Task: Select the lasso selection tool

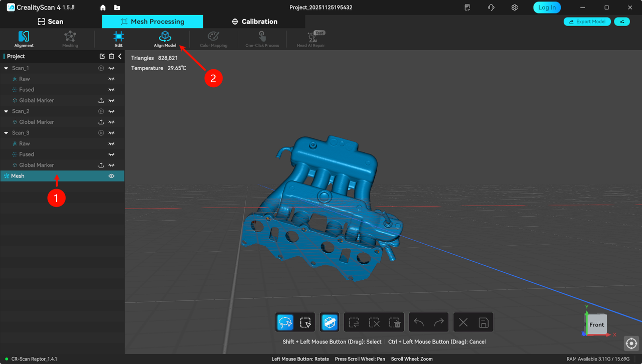Action: [x=285, y=322]
